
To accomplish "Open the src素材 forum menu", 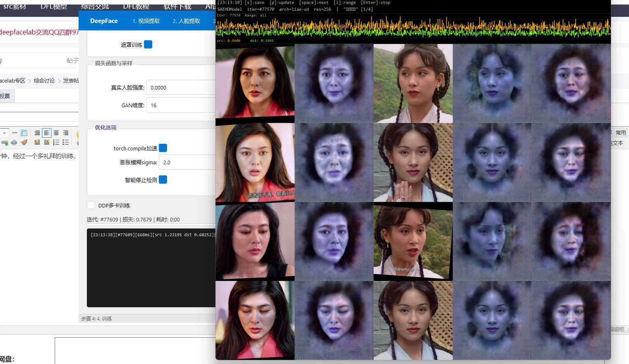I will click(14, 7).
